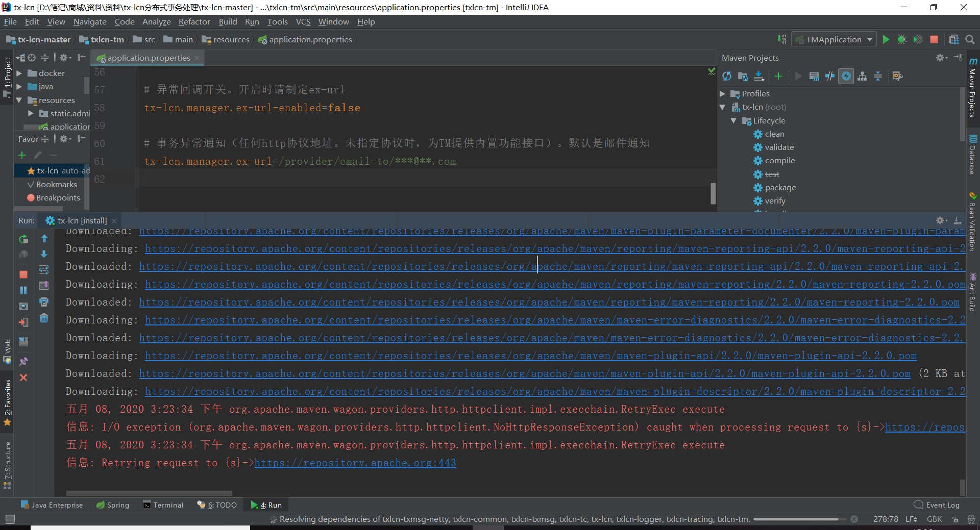
Task: Close the Run panel with the red X
Action: click(x=23, y=377)
